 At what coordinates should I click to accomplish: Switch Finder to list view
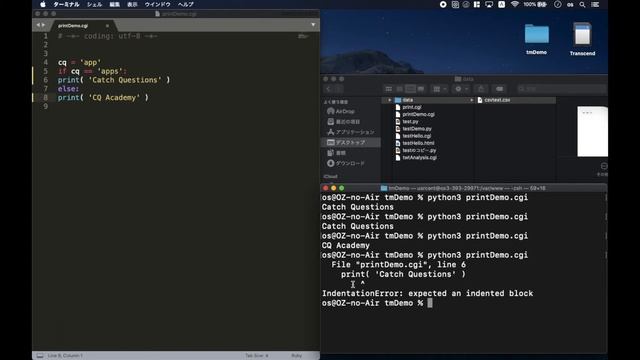[400, 89]
